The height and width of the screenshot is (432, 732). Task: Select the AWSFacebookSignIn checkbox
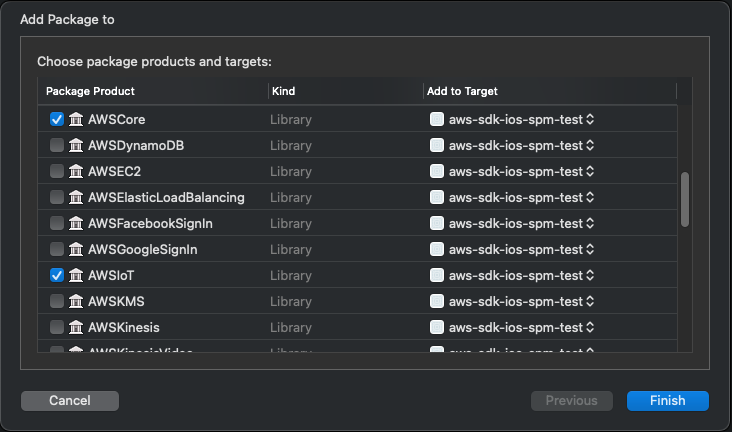(x=57, y=223)
